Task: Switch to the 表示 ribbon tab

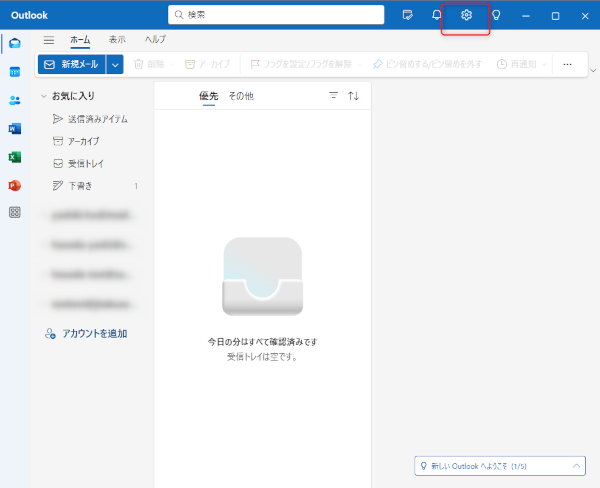Action: point(117,40)
